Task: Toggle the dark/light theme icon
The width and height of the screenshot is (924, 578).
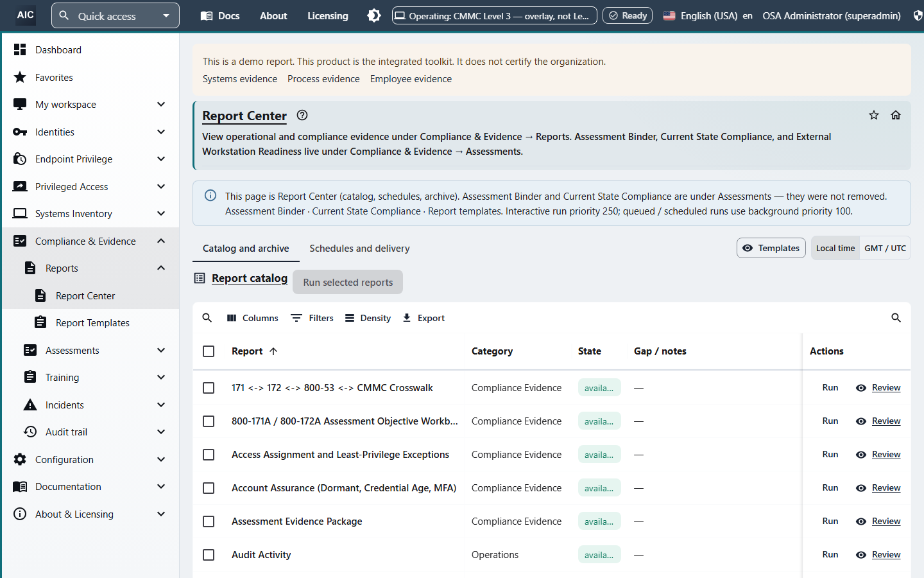Action: 374,15
